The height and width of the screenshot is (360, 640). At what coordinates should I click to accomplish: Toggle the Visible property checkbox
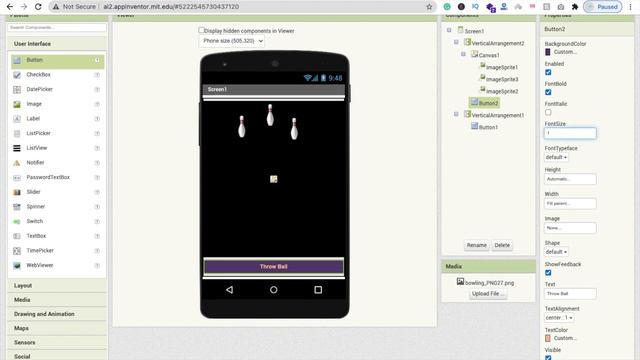click(548, 358)
